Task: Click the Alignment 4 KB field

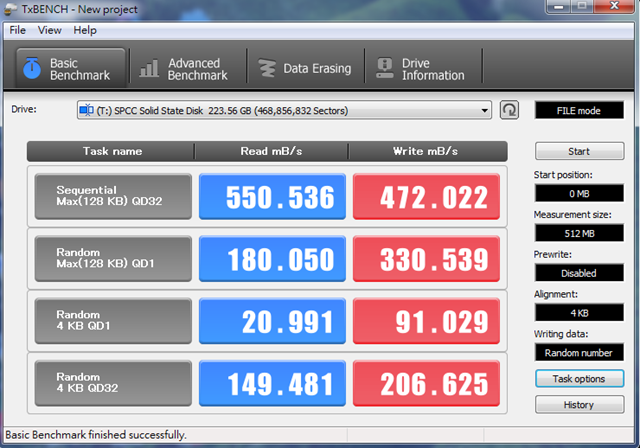Action: pos(579,313)
